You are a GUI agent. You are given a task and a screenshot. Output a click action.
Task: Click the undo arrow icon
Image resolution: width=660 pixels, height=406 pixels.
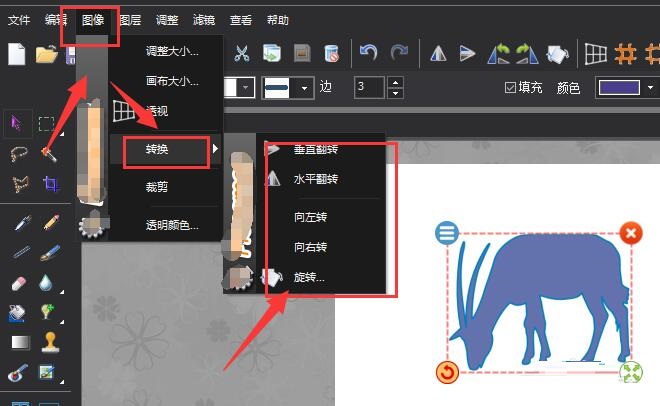coord(369,52)
